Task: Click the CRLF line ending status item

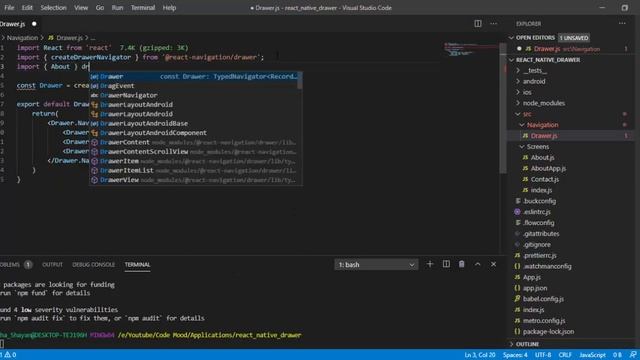Action: 565,355
